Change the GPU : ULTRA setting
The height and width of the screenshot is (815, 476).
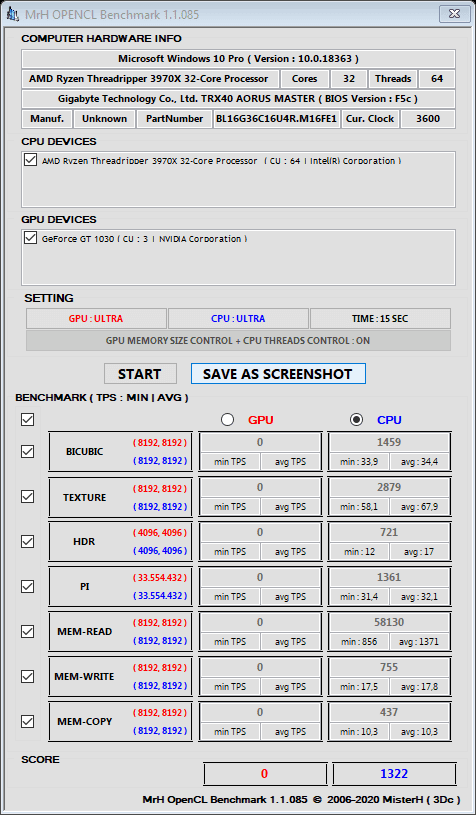(96, 319)
